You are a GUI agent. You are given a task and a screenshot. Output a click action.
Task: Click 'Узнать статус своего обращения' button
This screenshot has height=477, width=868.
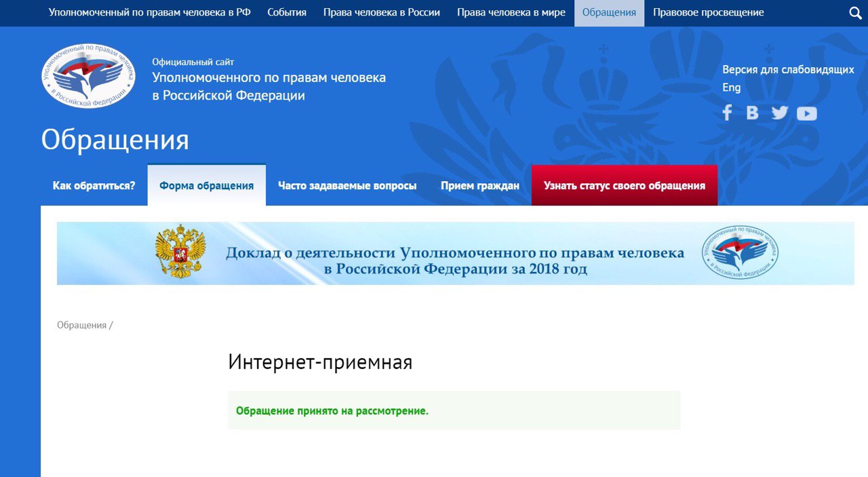[625, 185]
